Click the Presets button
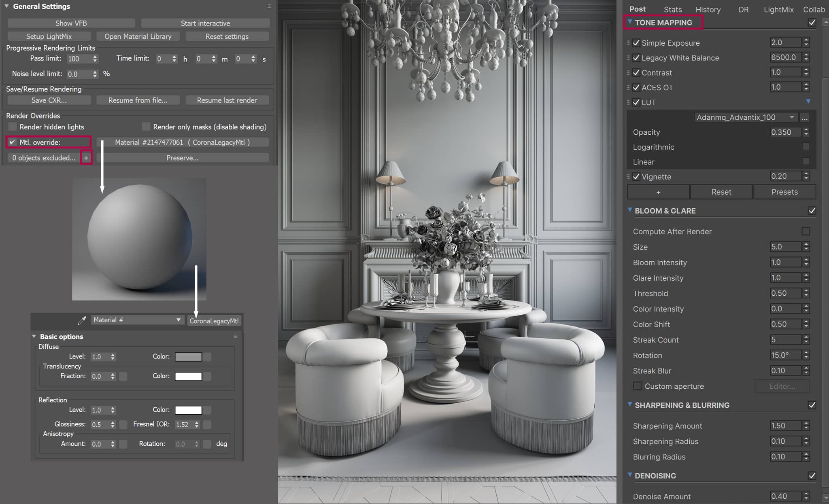 coord(784,192)
